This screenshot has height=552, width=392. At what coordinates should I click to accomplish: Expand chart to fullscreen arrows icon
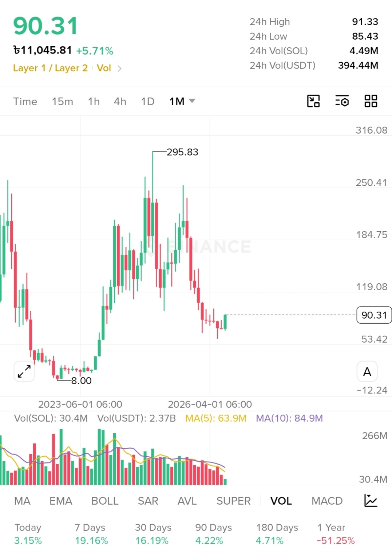coord(24,371)
